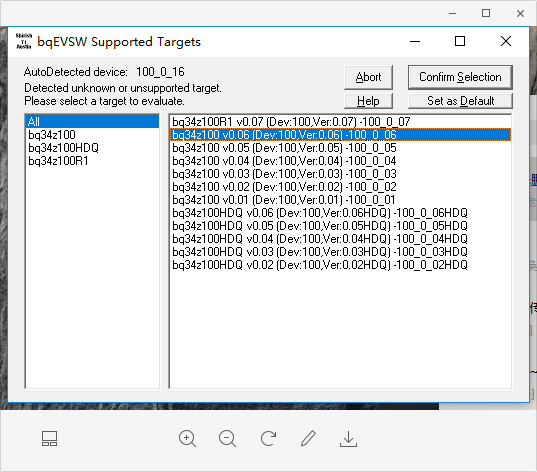Select target bq34z100 v0.06 row
537x472 pixels.
pyautogui.click(x=340, y=135)
